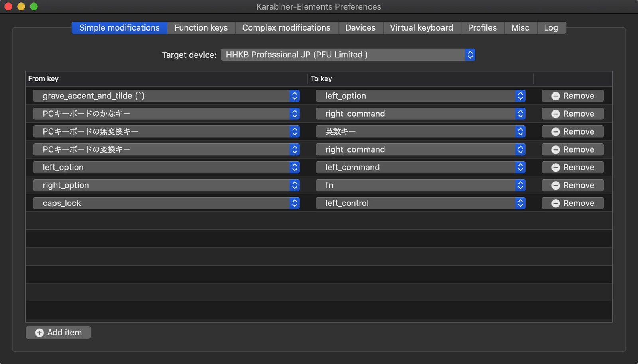
Task: Remove the caps_lock mapping
Action: point(573,203)
